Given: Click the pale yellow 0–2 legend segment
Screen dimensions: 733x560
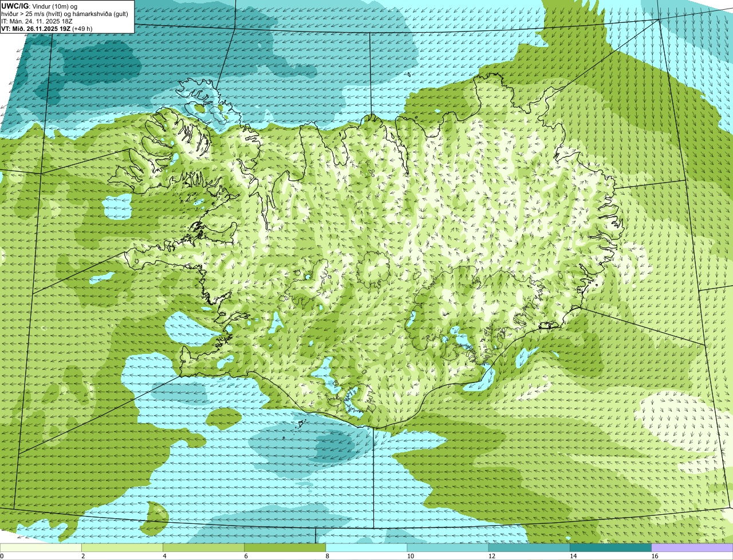Looking at the screenshot, I should (41, 548).
